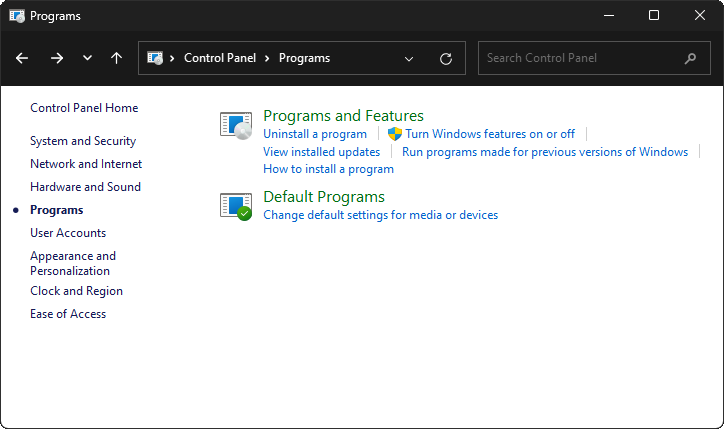Open Control Panel Home
725x430 pixels.
click(x=84, y=108)
